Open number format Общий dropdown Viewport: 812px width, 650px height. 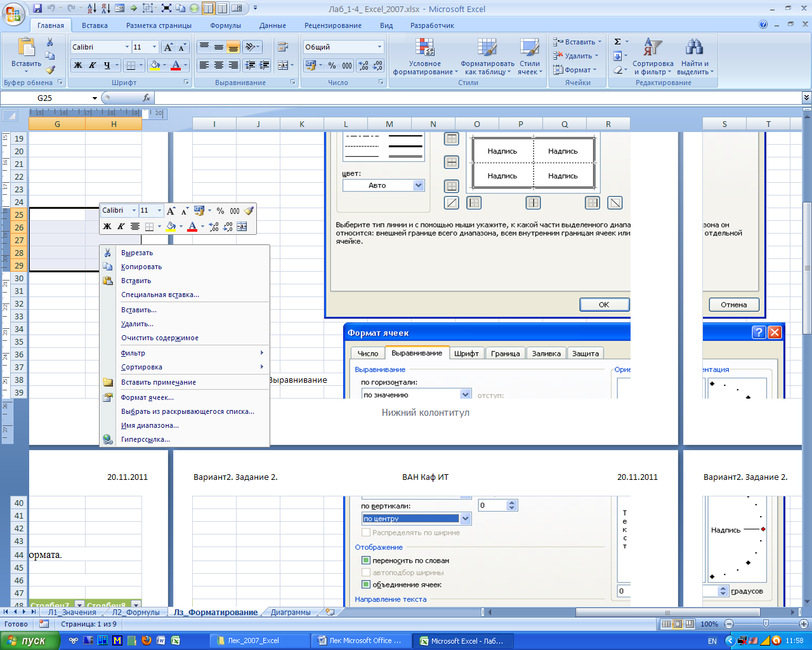click(x=380, y=47)
